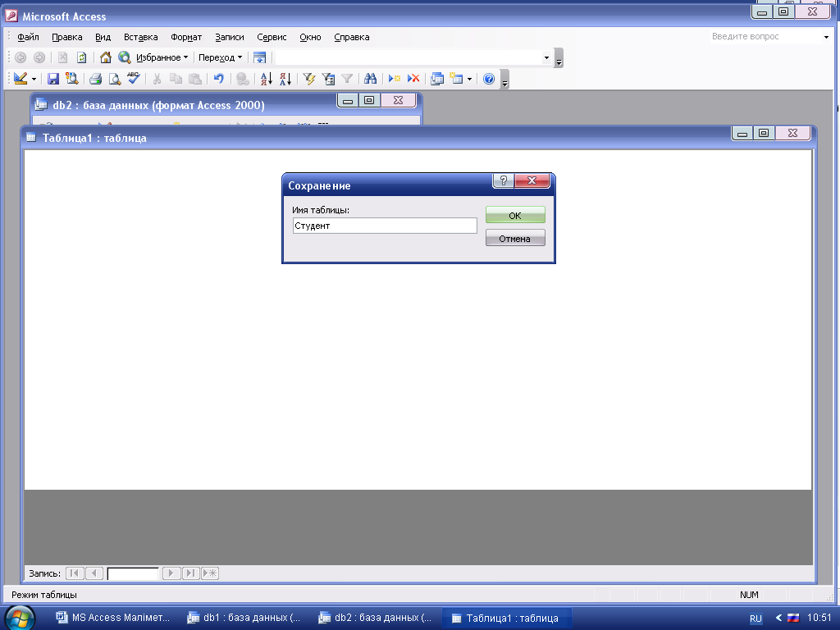Click the Copy icon
Screen dimensions: 840x630
(x=176, y=79)
